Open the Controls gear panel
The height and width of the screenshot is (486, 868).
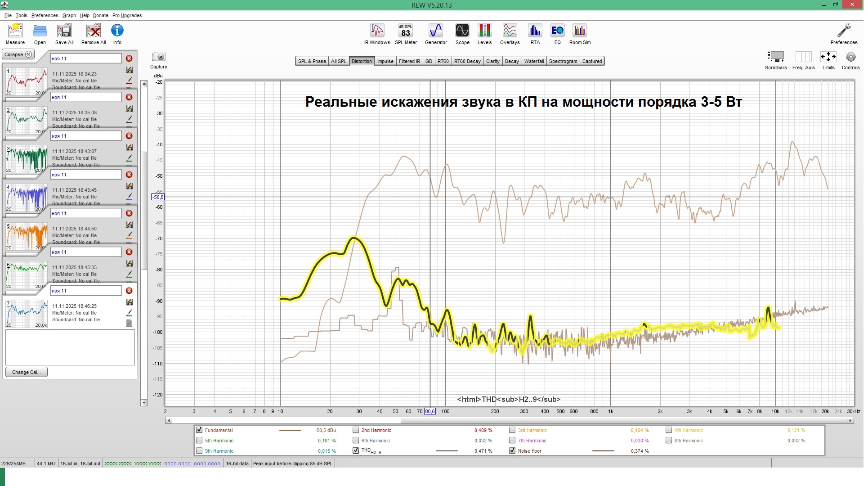[x=850, y=59]
